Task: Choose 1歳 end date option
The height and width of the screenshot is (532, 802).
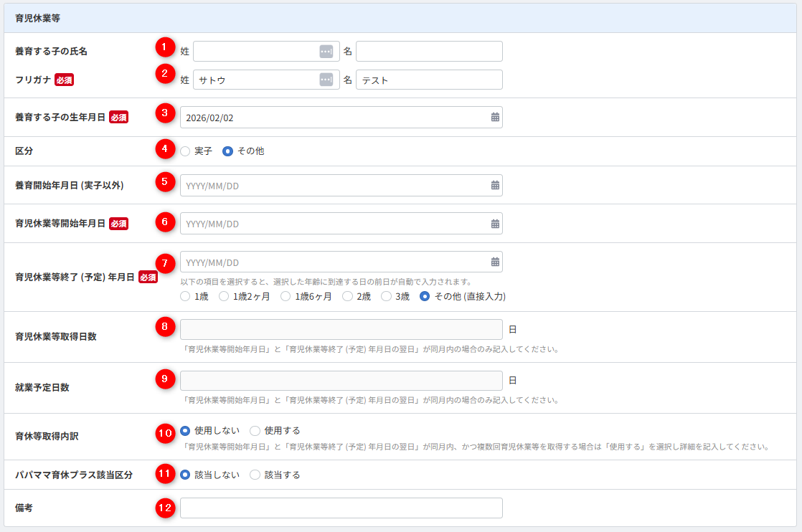Action: point(186,296)
